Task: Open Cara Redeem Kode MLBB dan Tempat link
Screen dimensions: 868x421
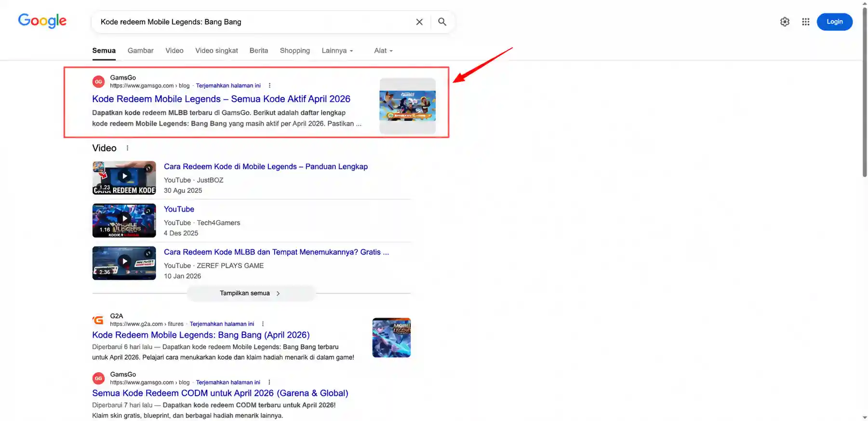Action: click(276, 252)
